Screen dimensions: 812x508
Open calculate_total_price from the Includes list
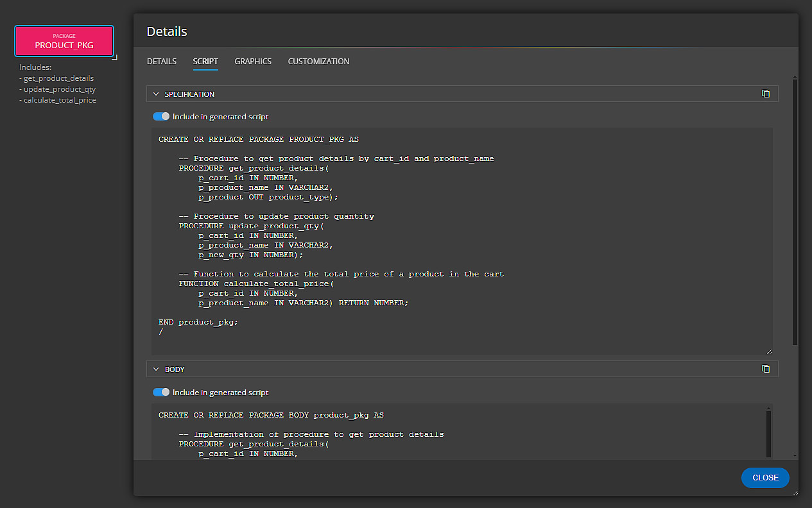click(60, 99)
